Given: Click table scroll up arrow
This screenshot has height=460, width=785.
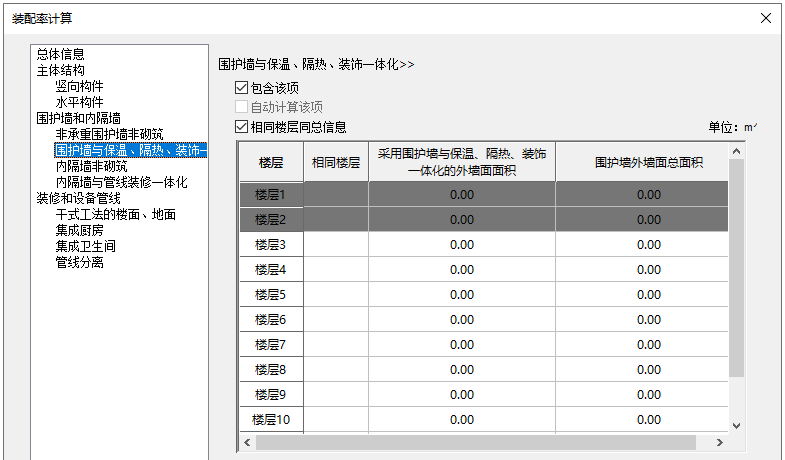Looking at the screenshot, I should 737,151.
